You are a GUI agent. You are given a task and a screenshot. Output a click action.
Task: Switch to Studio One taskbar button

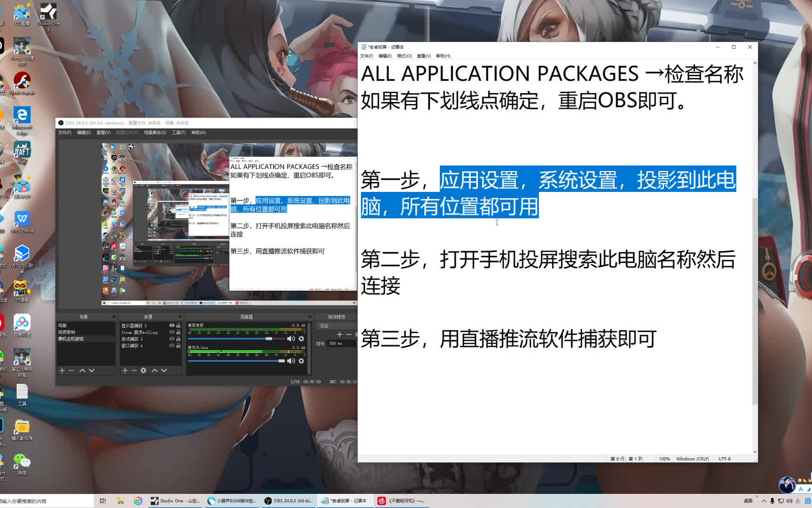click(x=176, y=501)
